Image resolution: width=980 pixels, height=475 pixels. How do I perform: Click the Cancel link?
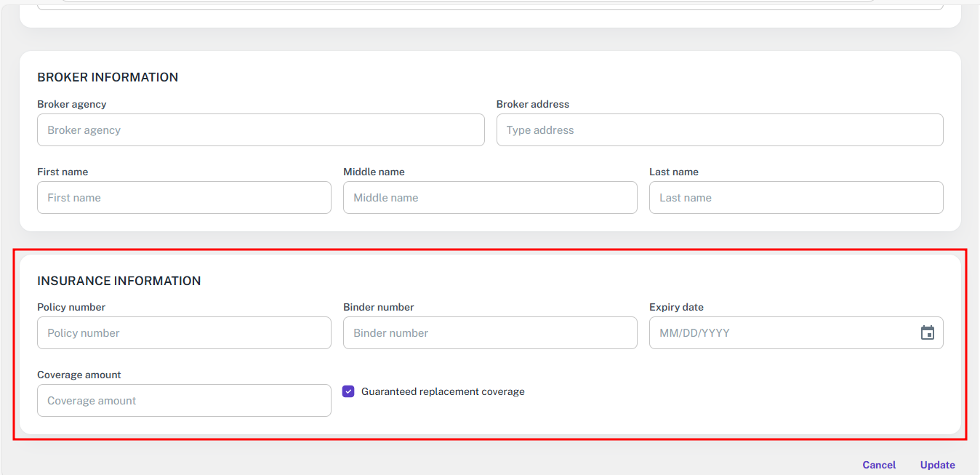[x=879, y=465]
